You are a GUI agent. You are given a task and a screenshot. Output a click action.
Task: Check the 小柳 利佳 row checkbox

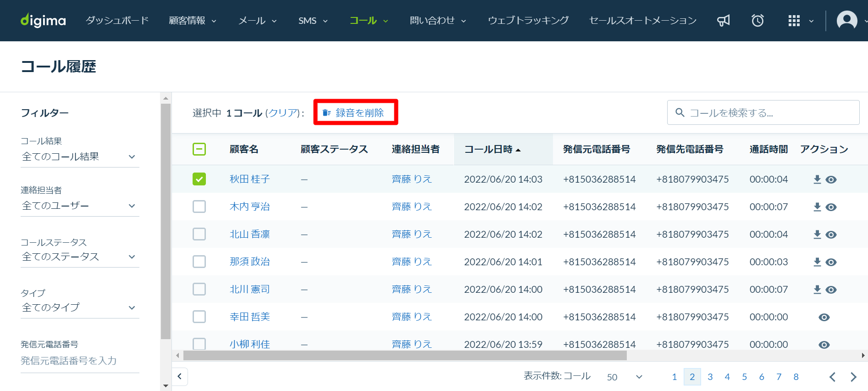pos(199,344)
